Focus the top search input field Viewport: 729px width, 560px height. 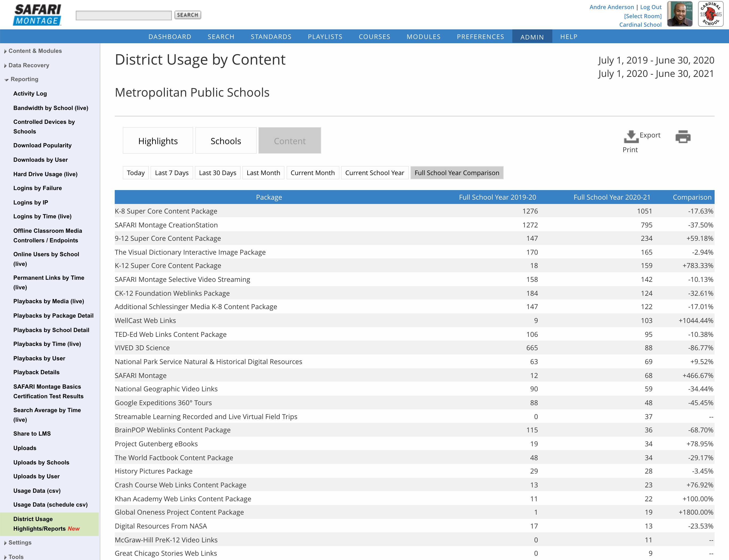click(x=124, y=15)
